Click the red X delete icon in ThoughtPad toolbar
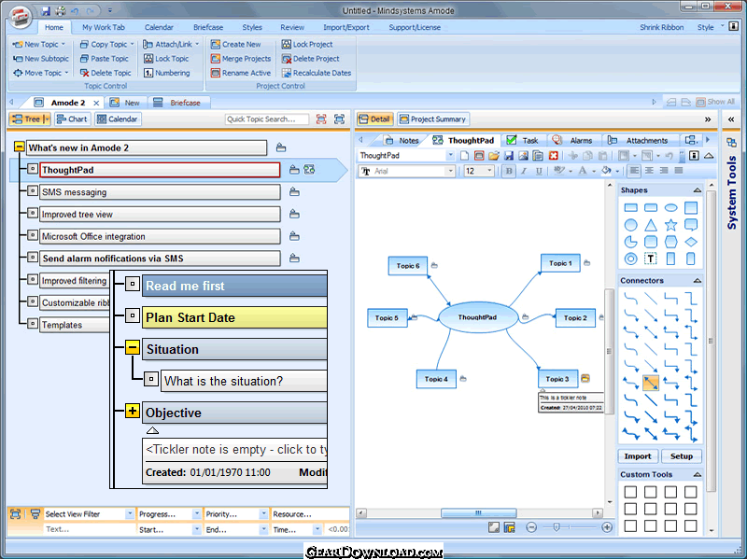 (553, 156)
